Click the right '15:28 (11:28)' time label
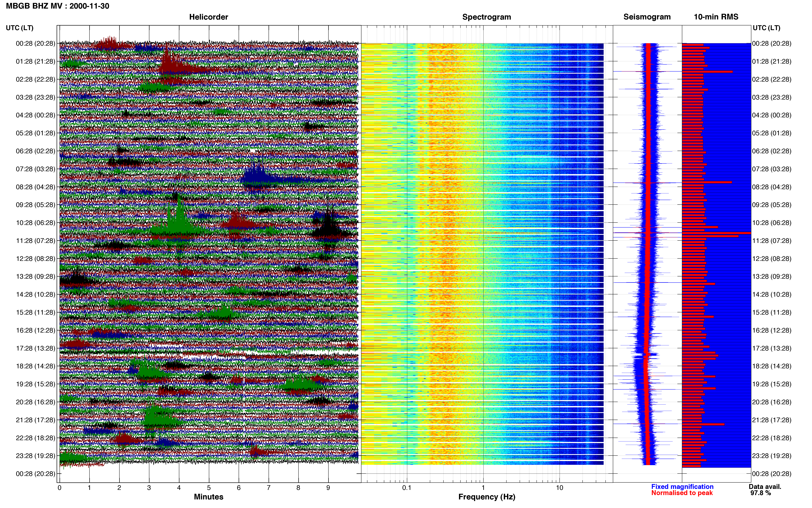Screen dimensions: 812x508 772,313
